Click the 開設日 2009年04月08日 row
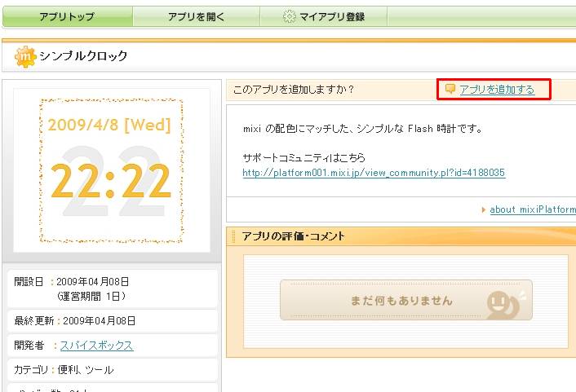The image size is (576, 392). pyautogui.click(x=113, y=288)
